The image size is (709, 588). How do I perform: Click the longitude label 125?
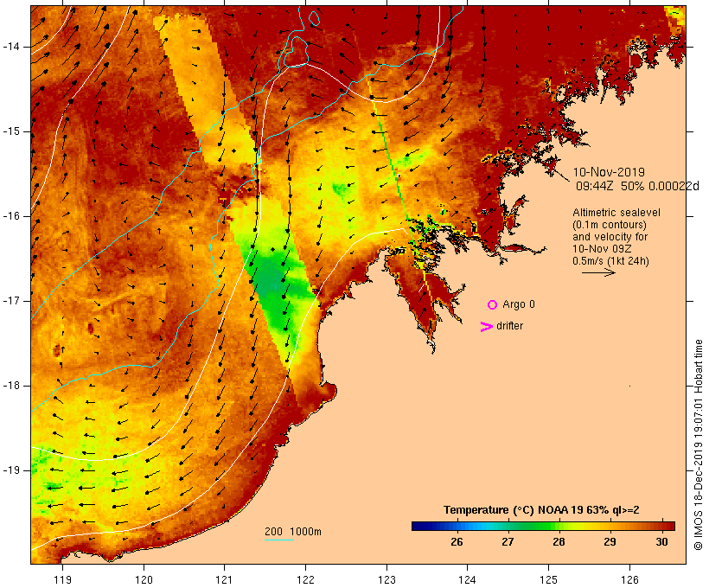pos(549,579)
